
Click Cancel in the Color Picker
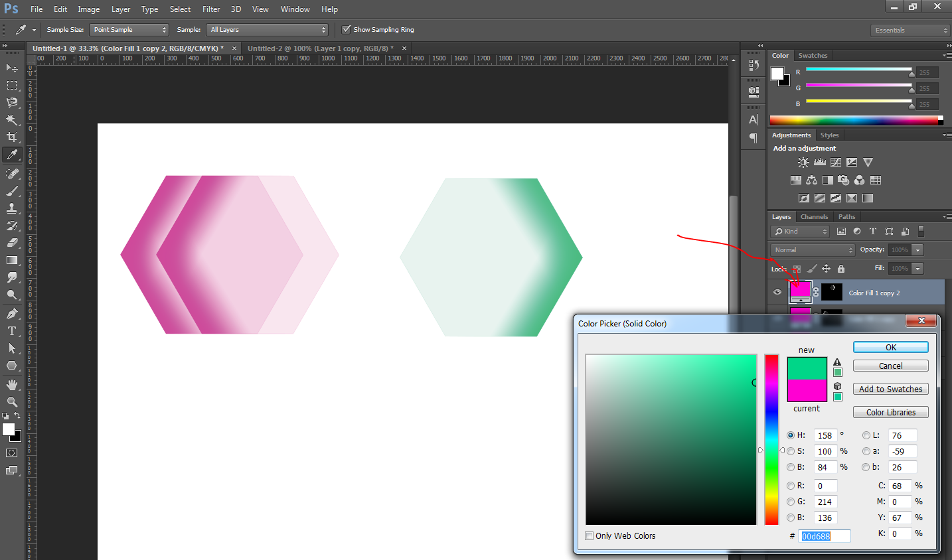pyautogui.click(x=891, y=366)
